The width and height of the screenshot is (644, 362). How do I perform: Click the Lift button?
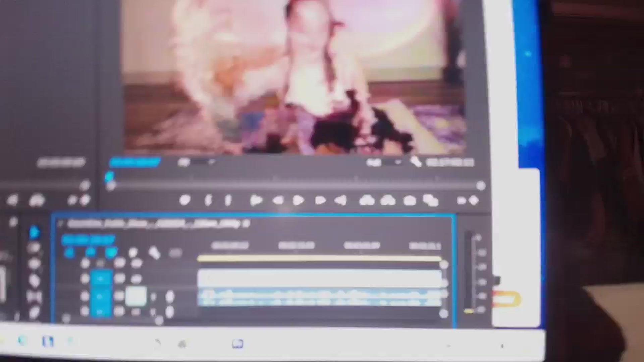coord(367,200)
